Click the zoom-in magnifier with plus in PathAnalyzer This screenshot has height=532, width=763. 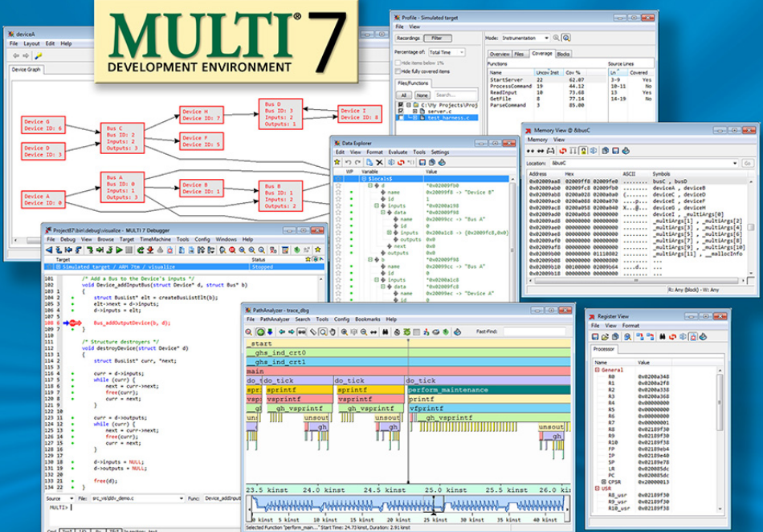pos(345,332)
